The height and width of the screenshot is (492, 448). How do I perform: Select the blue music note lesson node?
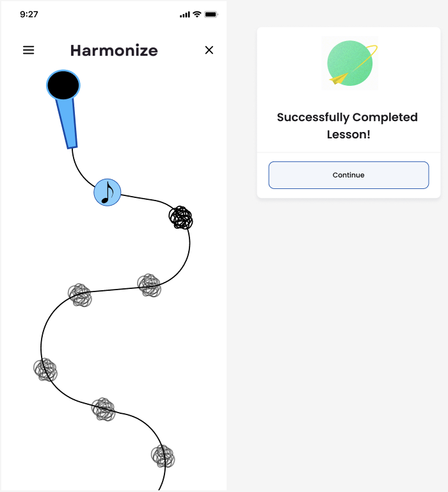click(108, 192)
